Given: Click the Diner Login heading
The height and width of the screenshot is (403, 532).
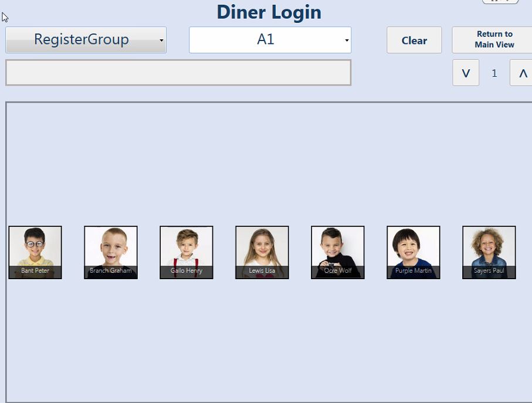Looking at the screenshot, I should coord(269,12).
